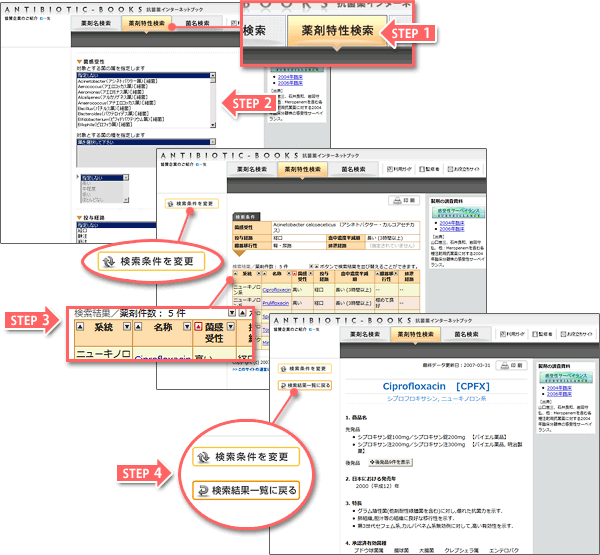
Task: Select 菌名検索 tab in results window
Action: [x=353, y=169]
